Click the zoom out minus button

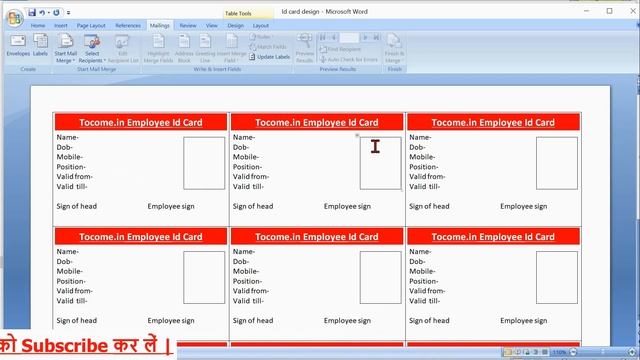point(573,352)
